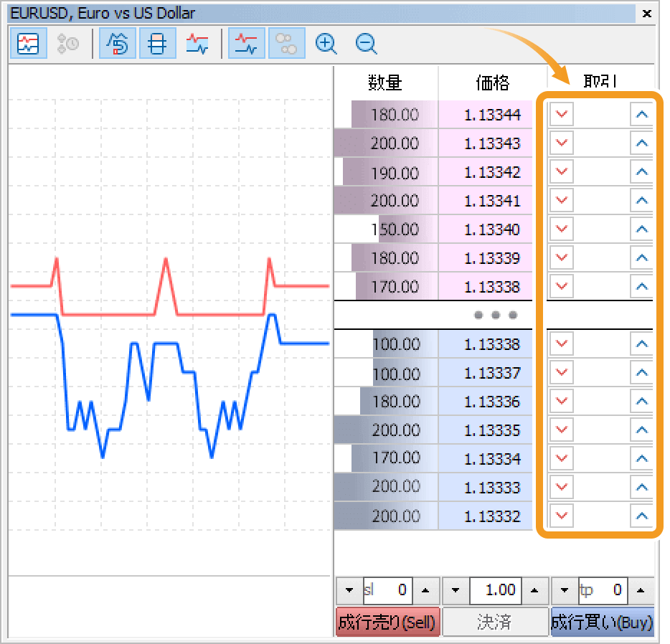The image size is (670, 644).
Task: Click blue buy arrow on 100.00 bid row 1.13338
Action: pos(641,344)
